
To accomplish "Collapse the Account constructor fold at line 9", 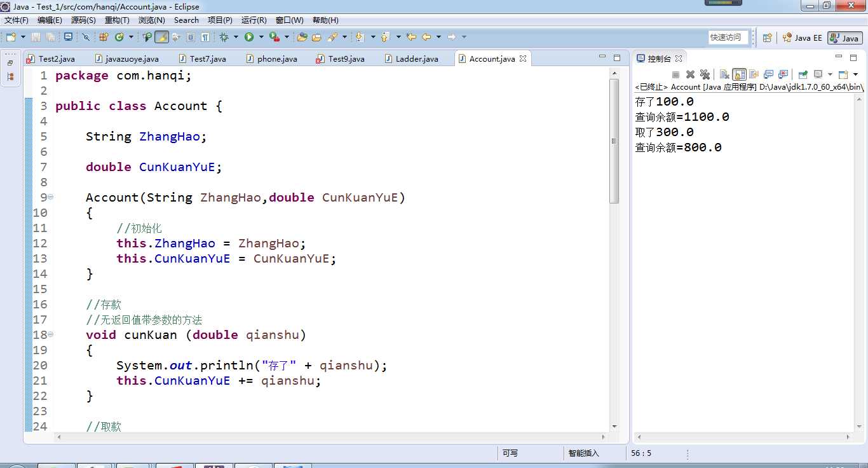I will (x=51, y=197).
